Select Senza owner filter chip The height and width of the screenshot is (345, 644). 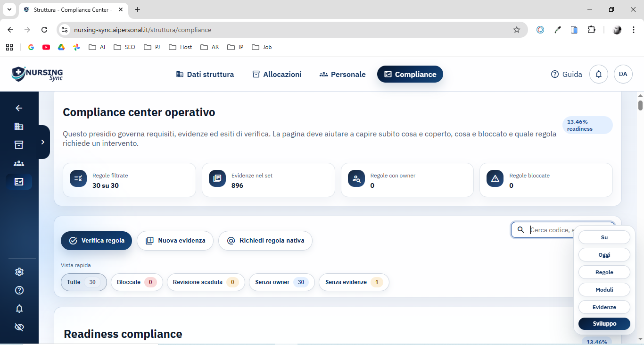(282, 282)
